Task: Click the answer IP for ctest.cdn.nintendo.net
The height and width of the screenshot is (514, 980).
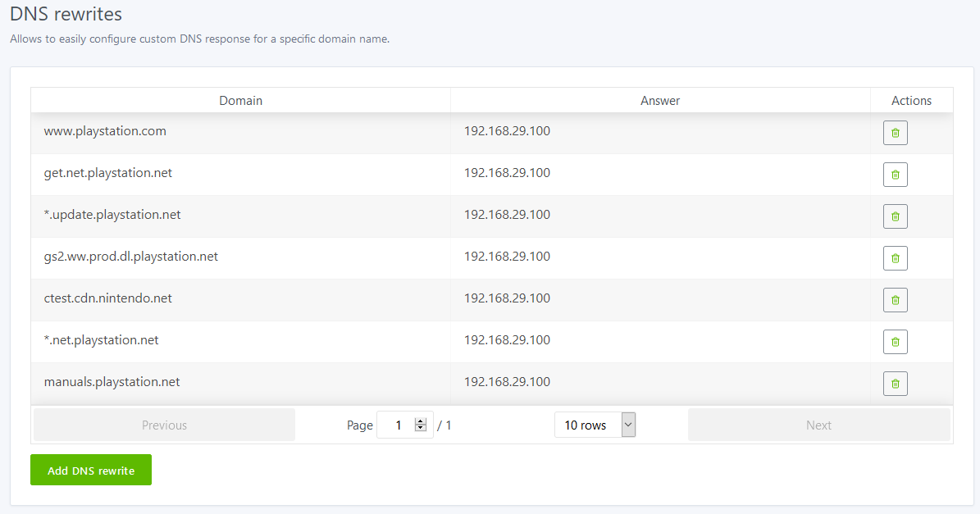Action: [507, 298]
